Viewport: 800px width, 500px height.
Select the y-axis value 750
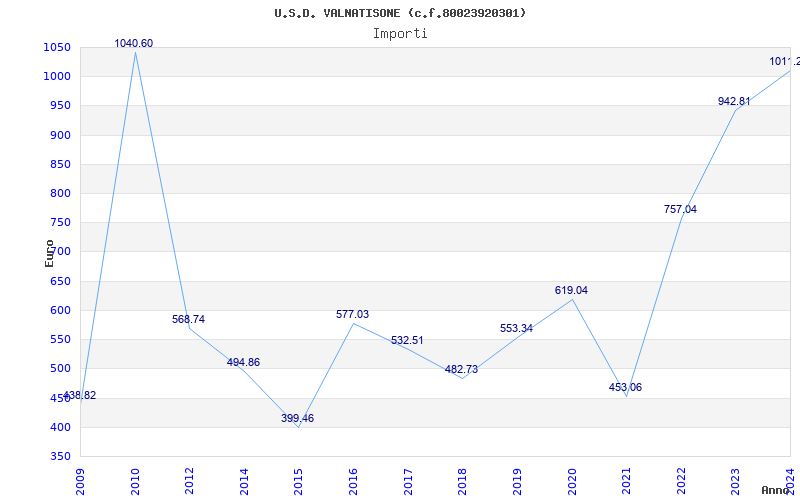coord(60,222)
